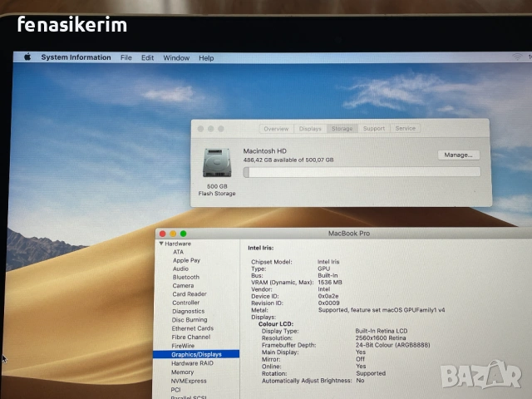This screenshot has width=532, height=399.
Task: Click the Metal supported feature set text
Action: pos(382,310)
